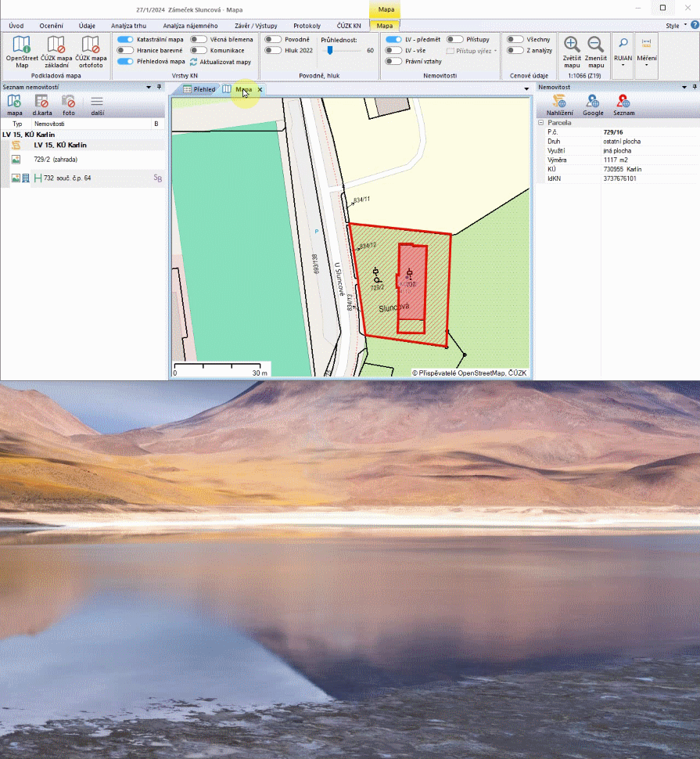Open Nemovitost panel options arrow
The image size is (700, 759).
click(684, 87)
